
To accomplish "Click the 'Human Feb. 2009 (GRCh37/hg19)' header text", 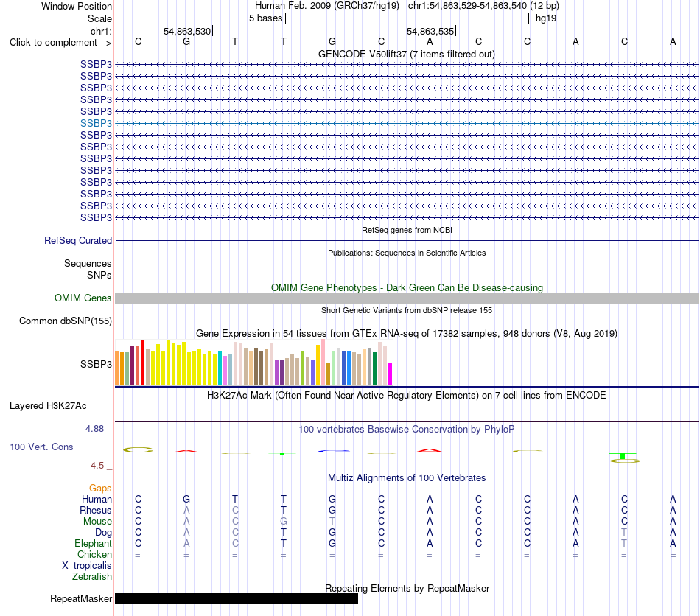I will coord(329,6).
